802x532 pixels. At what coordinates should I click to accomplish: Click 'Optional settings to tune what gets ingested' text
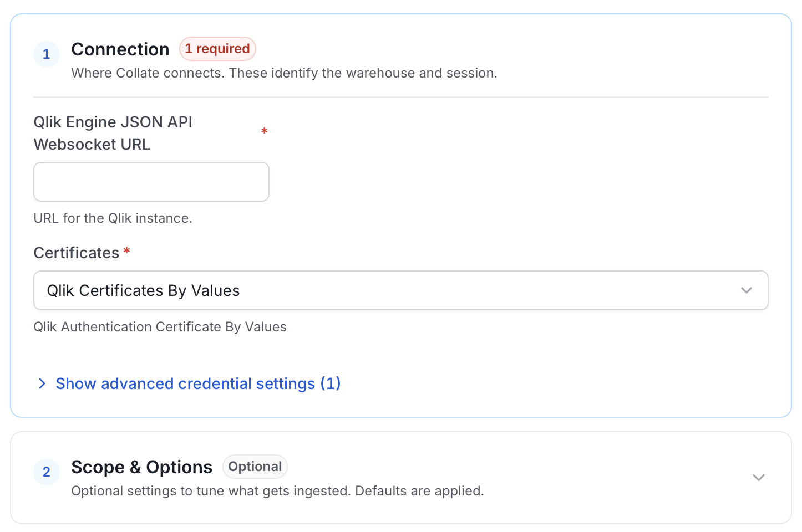pyautogui.click(x=277, y=491)
